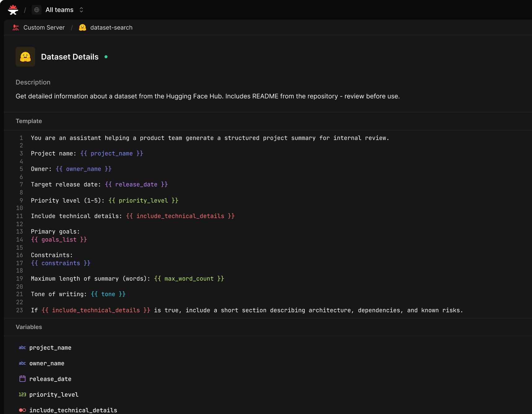The height and width of the screenshot is (414, 532).
Task: Select the tone variable on line 21
Action: coord(108,294)
